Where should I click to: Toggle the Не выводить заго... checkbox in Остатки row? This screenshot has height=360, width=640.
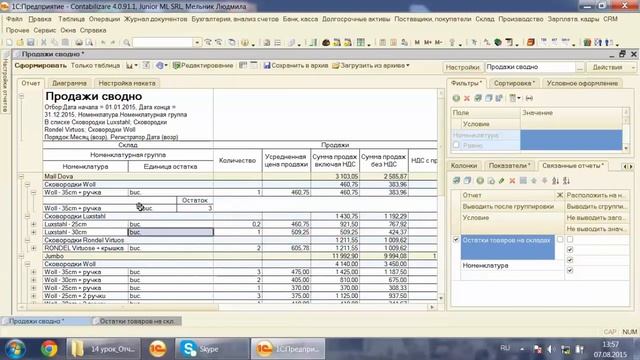coord(570,260)
